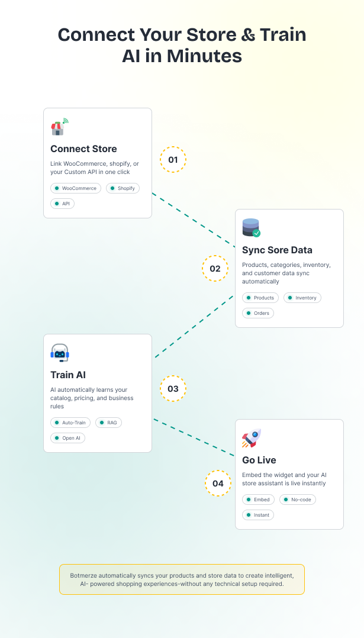Click the step 02 circle badge
The width and height of the screenshot is (364, 638).
tap(215, 269)
